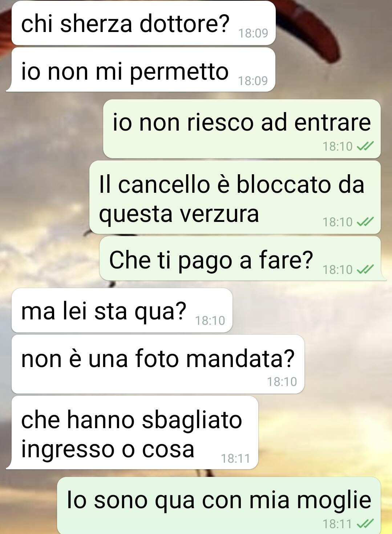Tap the message "Il cancello è bloccato da questa verzura"

click(235, 197)
